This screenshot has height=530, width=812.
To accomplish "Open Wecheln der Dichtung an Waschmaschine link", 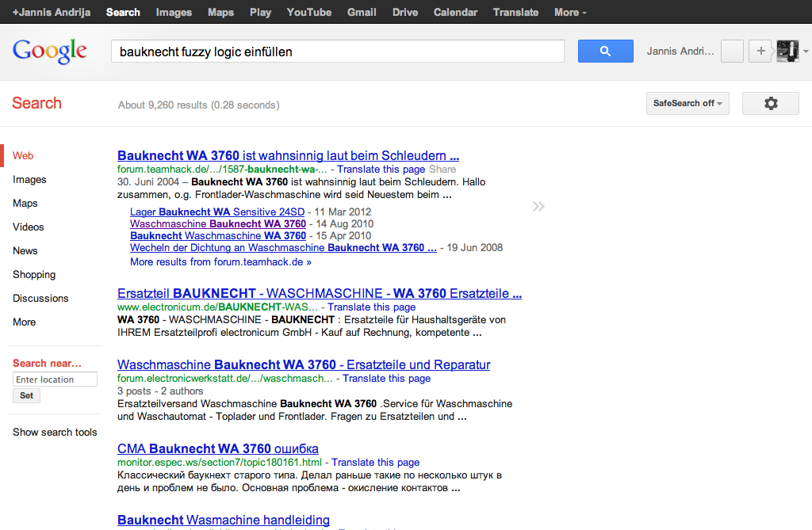I will tap(283, 248).
